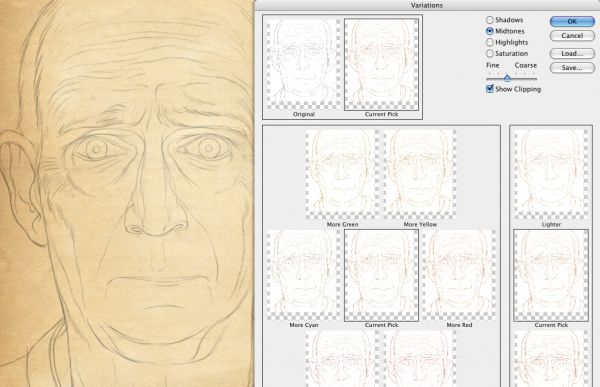Select the Saturation radio button
Viewport: 600px width, 387px height.
pyautogui.click(x=489, y=53)
